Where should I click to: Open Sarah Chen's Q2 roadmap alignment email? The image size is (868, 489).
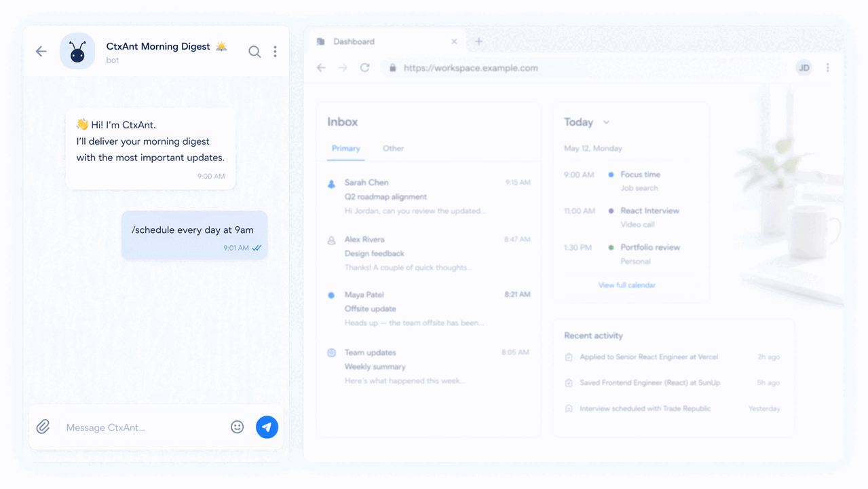click(x=428, y=197)
